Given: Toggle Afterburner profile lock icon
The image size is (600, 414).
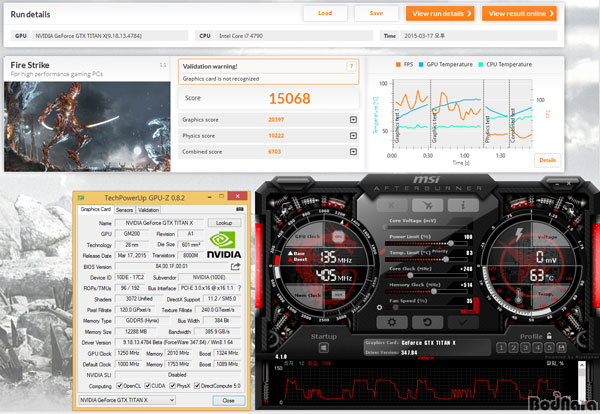Looking at the screenshot, I should [x=549, y=336].
